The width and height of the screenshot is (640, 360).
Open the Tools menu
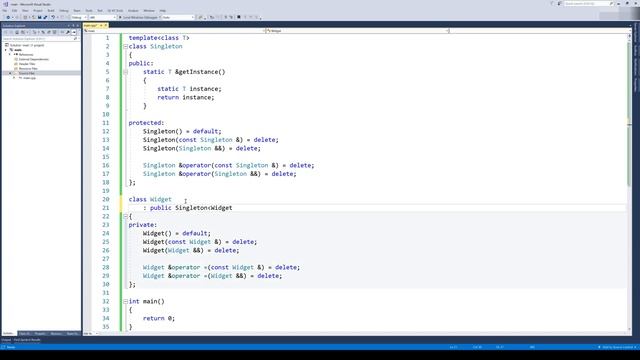pos(89,11)
